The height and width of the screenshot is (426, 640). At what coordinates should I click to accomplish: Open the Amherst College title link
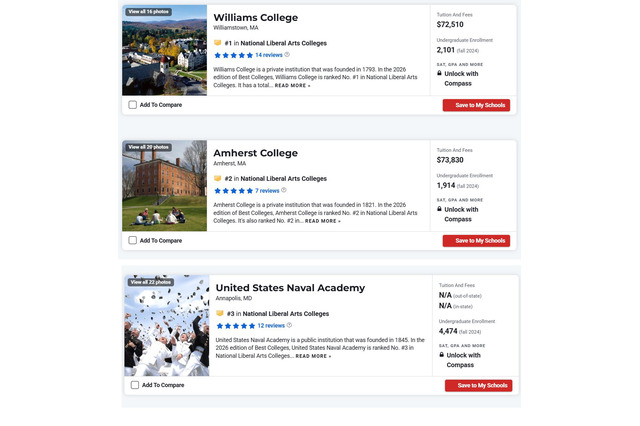255,153
